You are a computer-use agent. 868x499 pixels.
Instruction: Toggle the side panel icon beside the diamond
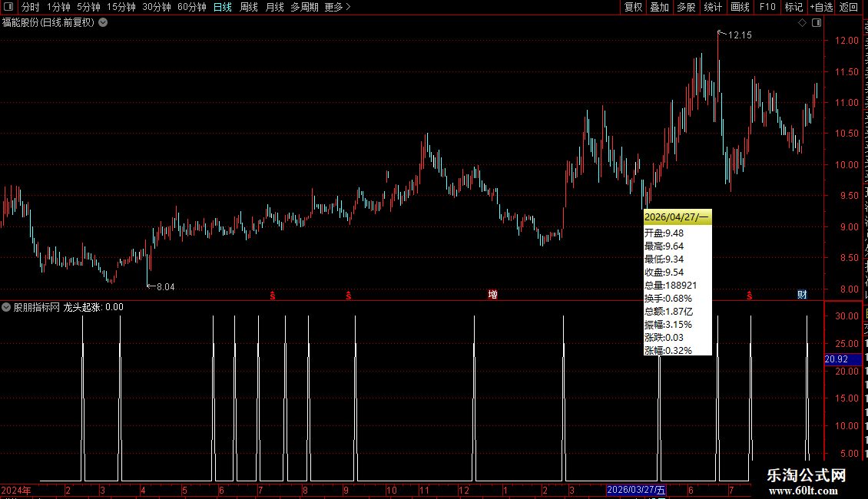point(817,23)
